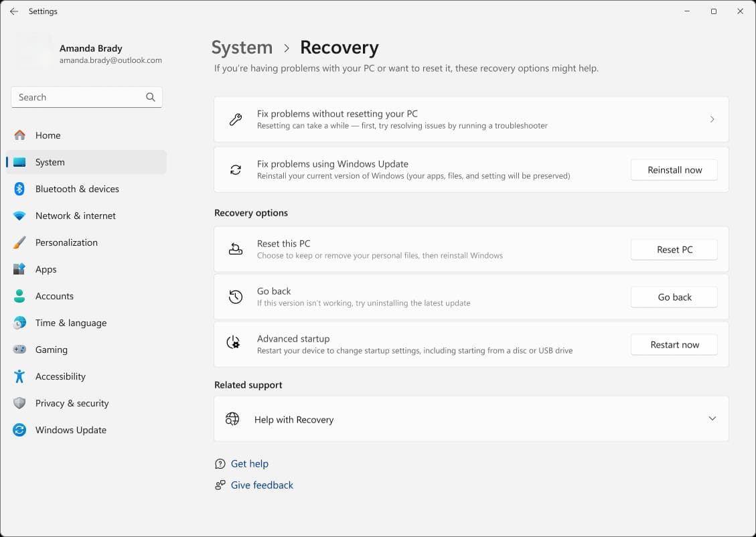Click the Bluetooth icon in sidebar
The image size is (756, 537).
point(19,189)
